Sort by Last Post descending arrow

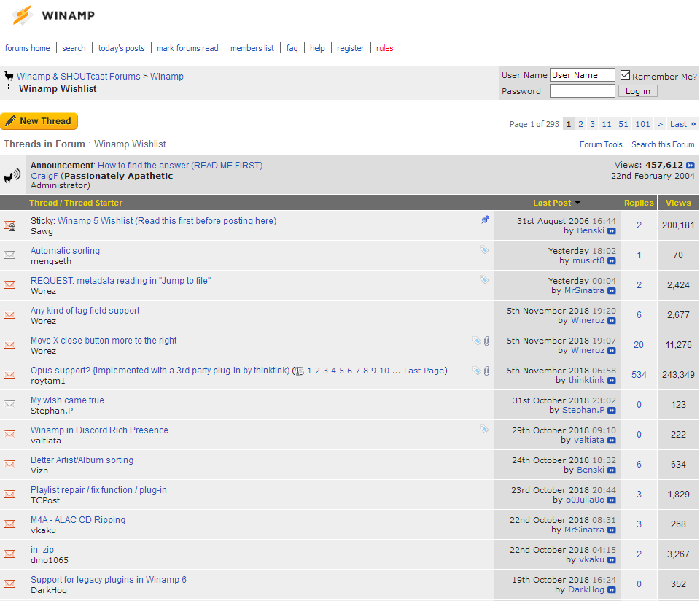(577, 203)
